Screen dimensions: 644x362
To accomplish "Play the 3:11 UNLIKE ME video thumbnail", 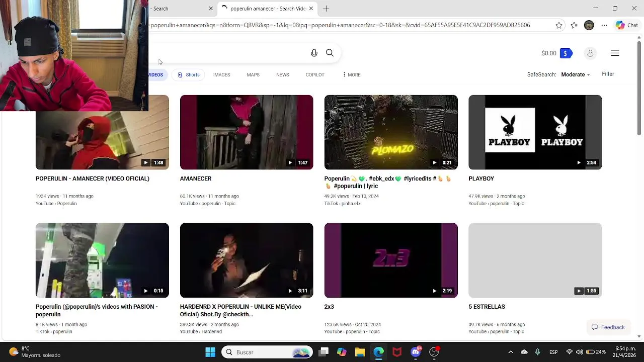I will click(247, 260).
